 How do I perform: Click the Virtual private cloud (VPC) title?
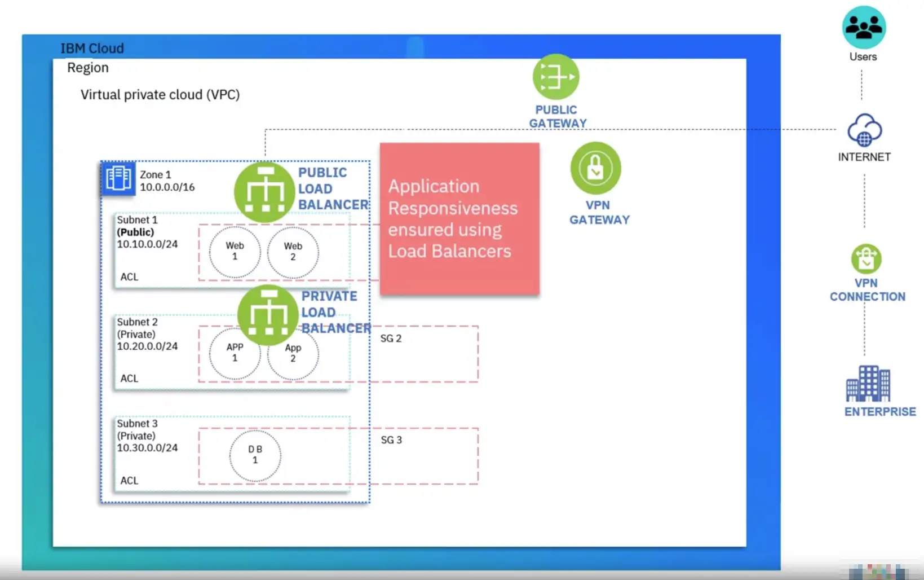(x=160, y=95)
